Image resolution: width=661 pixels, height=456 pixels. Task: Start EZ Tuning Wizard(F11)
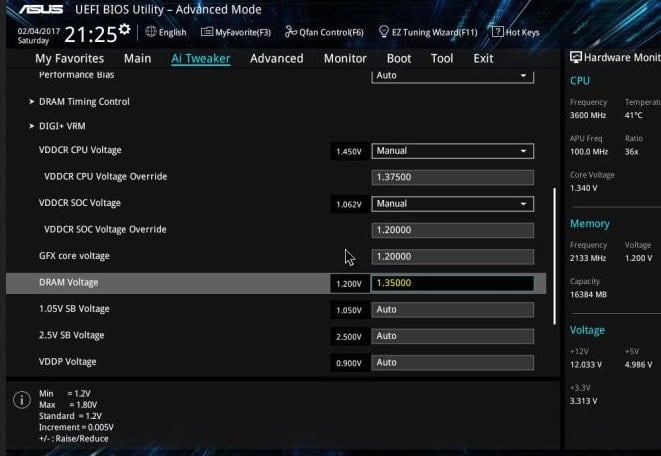[x=435, y=32]
